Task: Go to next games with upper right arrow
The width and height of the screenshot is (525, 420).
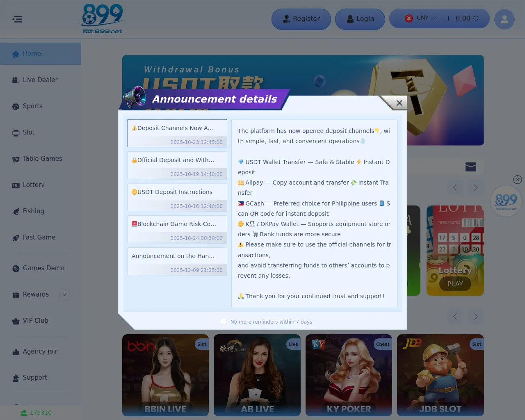Action: coord(476,188)
